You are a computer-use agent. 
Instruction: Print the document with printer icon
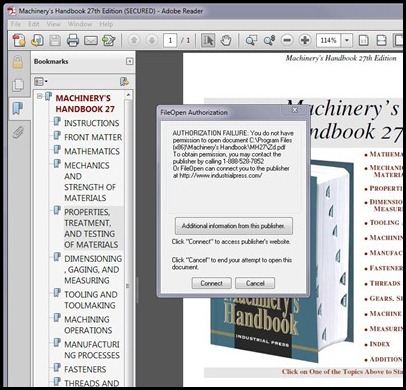(x=73, y=41)
